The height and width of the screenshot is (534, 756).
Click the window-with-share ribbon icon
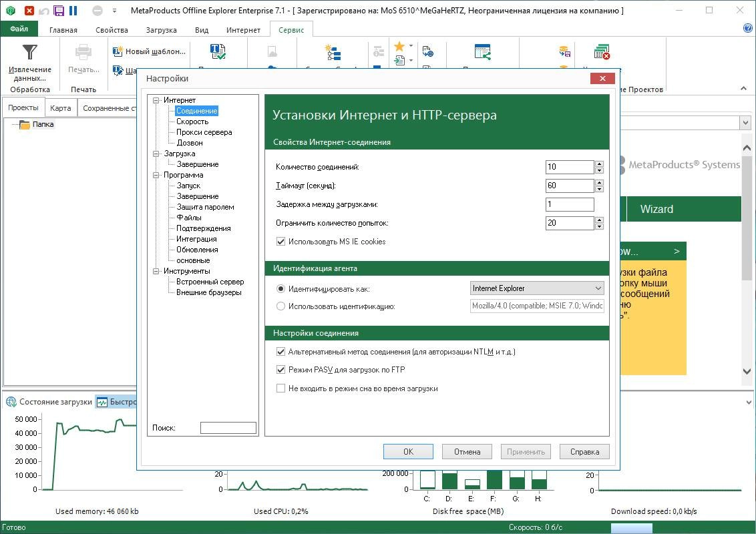click(x=482, y=52)
